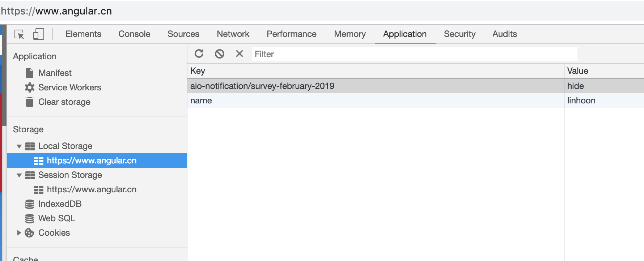Select the Session Storage label
This screenshot has height=261, width=644.
point(70,175)
